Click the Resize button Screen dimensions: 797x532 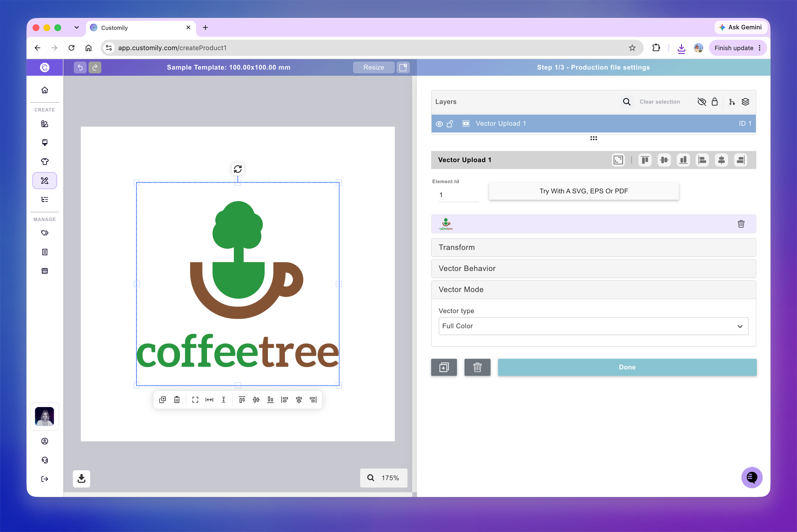(x=374, y=67)
